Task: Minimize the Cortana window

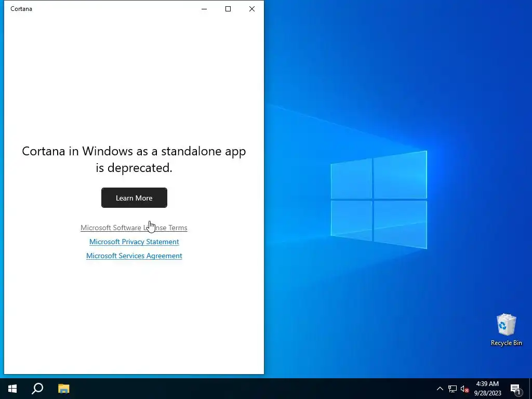Action: (x=204, y=9)
